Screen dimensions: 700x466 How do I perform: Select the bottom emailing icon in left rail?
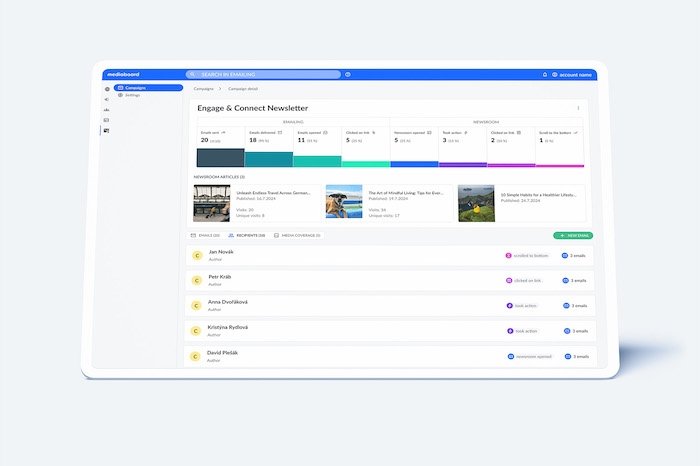click(x=107, y=131)
